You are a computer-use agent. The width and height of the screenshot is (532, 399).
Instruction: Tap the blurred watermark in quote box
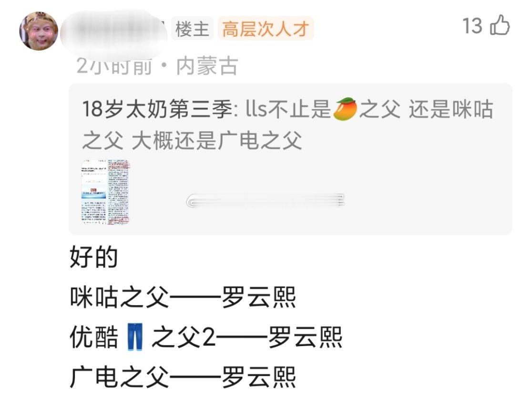click(x=266, y=200)
